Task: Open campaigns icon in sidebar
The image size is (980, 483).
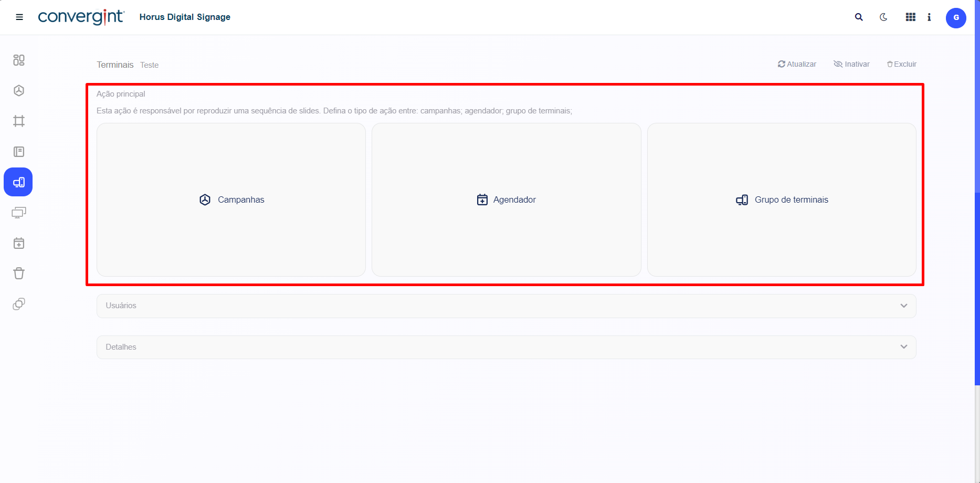Action: (x=19, y=91)
